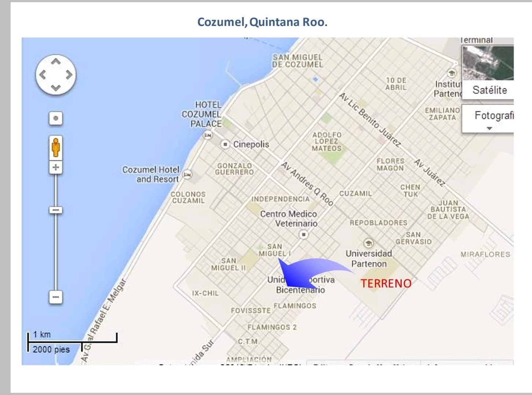Screen dimensions: 532x395
Task: Click the FOVISSSTE label
Action: [x=251, y=311]
